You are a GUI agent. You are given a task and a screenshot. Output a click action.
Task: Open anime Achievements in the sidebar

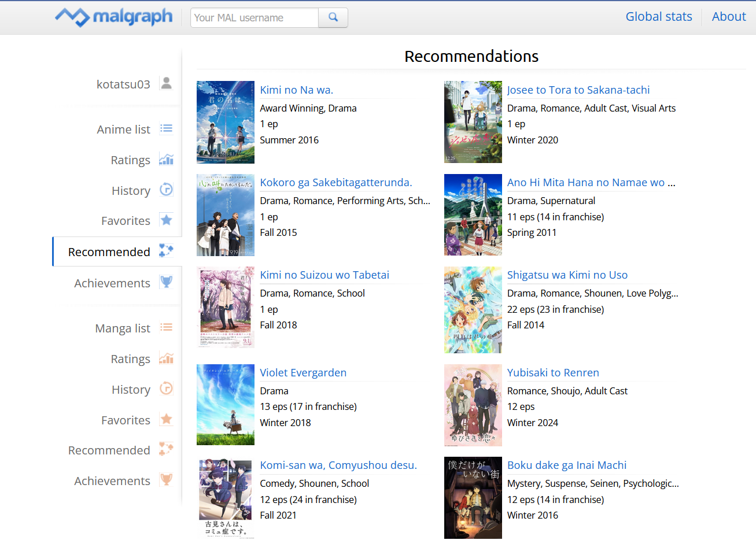coord(112,283)
